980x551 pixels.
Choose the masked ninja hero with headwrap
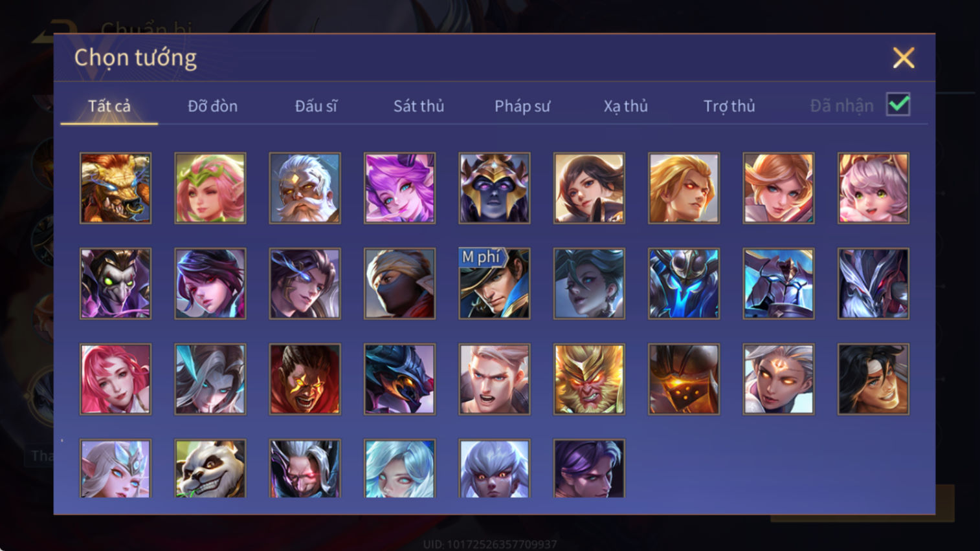pyautogui.click(x=399, y=283)
